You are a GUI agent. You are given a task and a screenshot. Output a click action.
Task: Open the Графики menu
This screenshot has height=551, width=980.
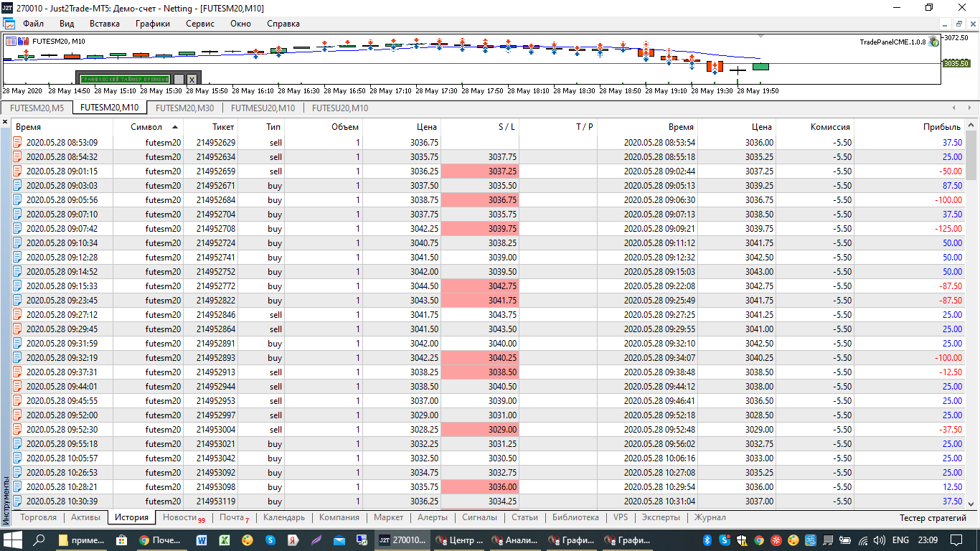[x=153, y=24]
